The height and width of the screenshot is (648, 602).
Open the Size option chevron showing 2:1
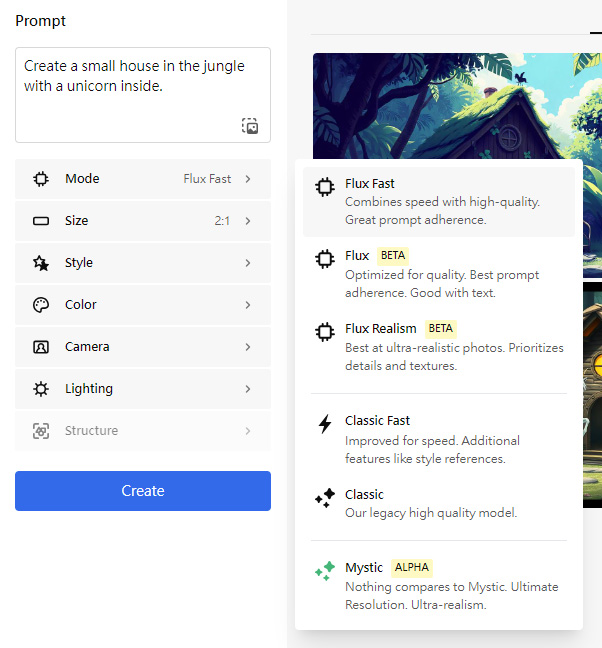tap(248, 221)
